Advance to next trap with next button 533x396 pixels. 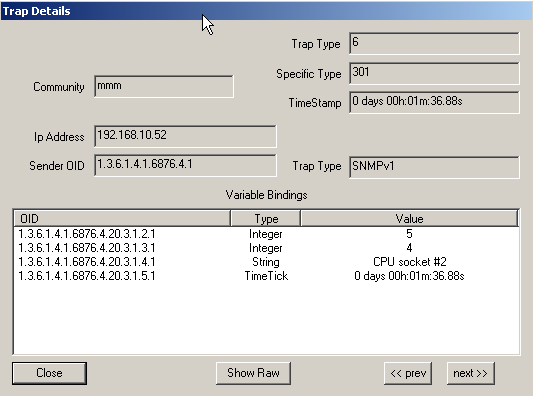click(x=470, y=373)
